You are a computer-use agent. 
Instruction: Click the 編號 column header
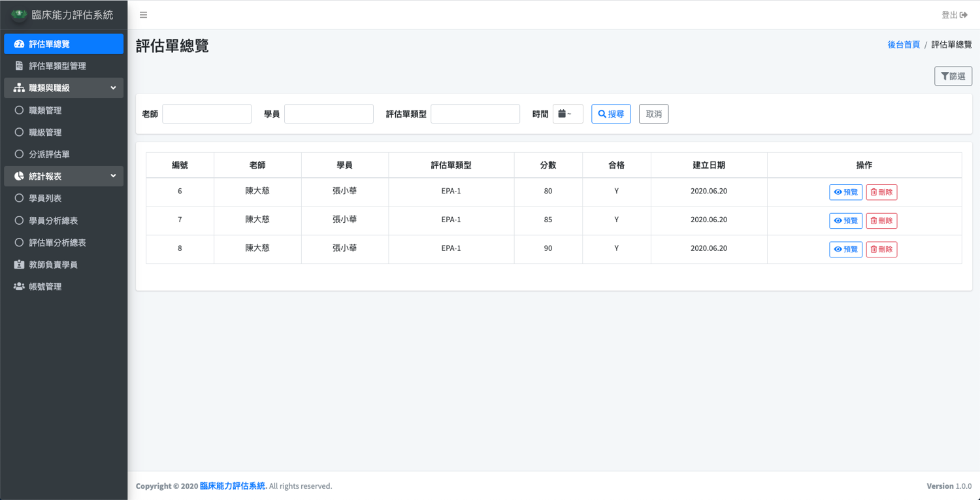pos(180,165)
